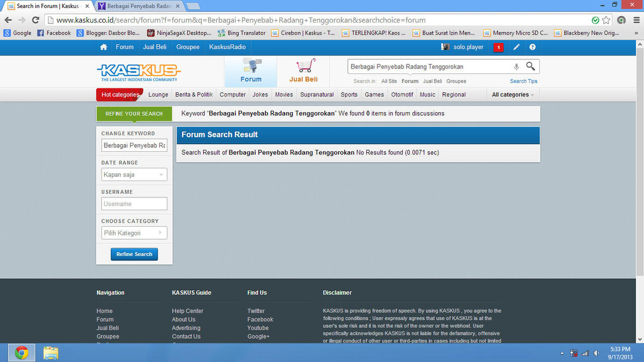Open the 'Pilih Kategori' category dropdown
This screenshot has width=644, height=362.
[x=134, y=233]
